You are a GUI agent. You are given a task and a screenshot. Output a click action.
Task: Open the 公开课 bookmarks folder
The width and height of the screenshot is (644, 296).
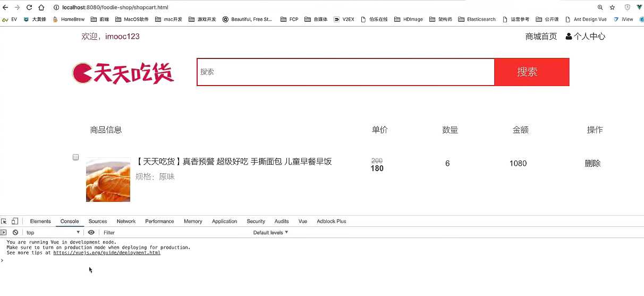pyautogui.click(x=547, y=19)
